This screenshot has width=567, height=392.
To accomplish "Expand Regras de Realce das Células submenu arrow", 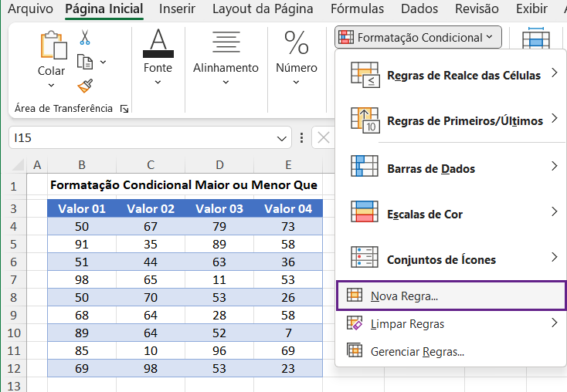I will [x=555, y=73].
